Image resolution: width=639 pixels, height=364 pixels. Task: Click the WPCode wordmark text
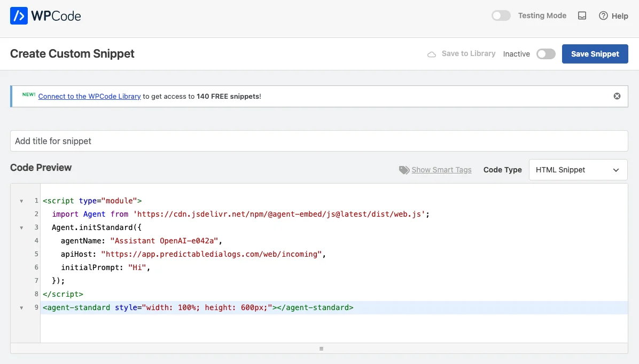pos(56,16)
